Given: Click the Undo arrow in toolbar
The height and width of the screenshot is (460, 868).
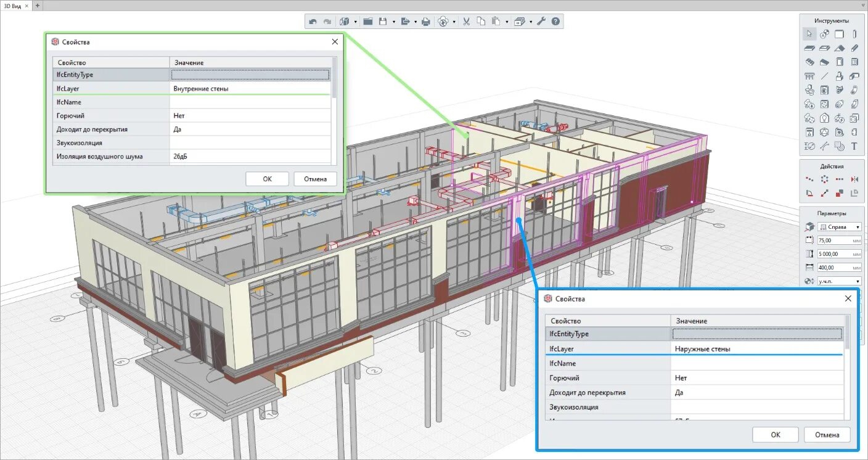Looking at the screenshot, I should pyautogui.click(x=313, y=22).
